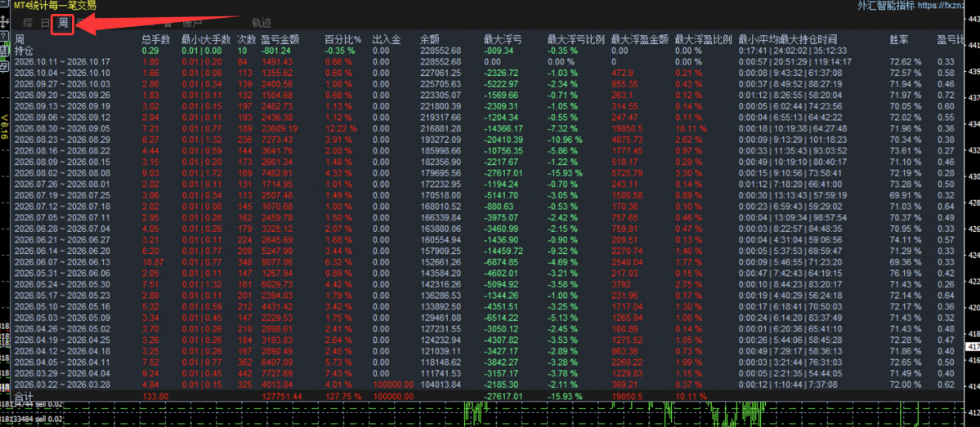Select week 2026.08.16 ~ 2026.08.22

pyautogui.click(x=62, y=150)
